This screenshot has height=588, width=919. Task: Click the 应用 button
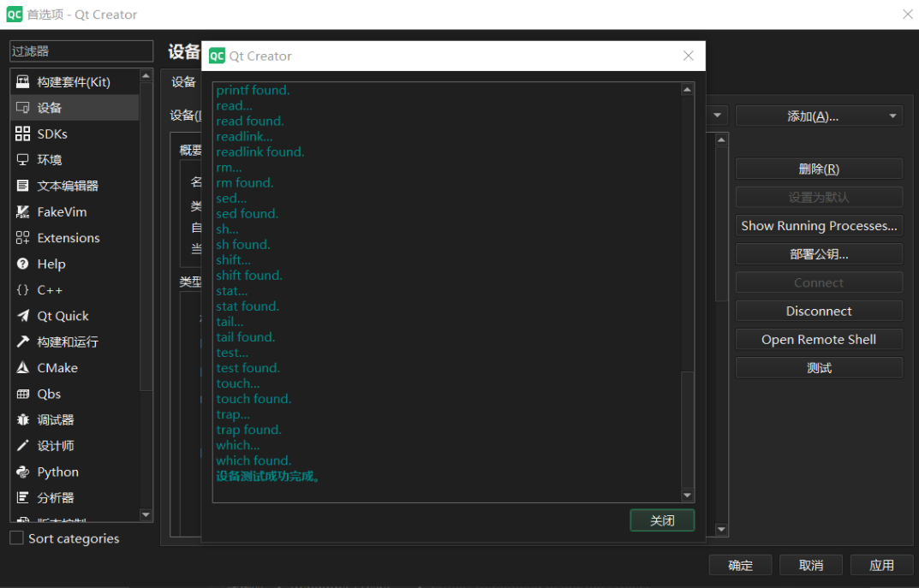coord(881,565)
